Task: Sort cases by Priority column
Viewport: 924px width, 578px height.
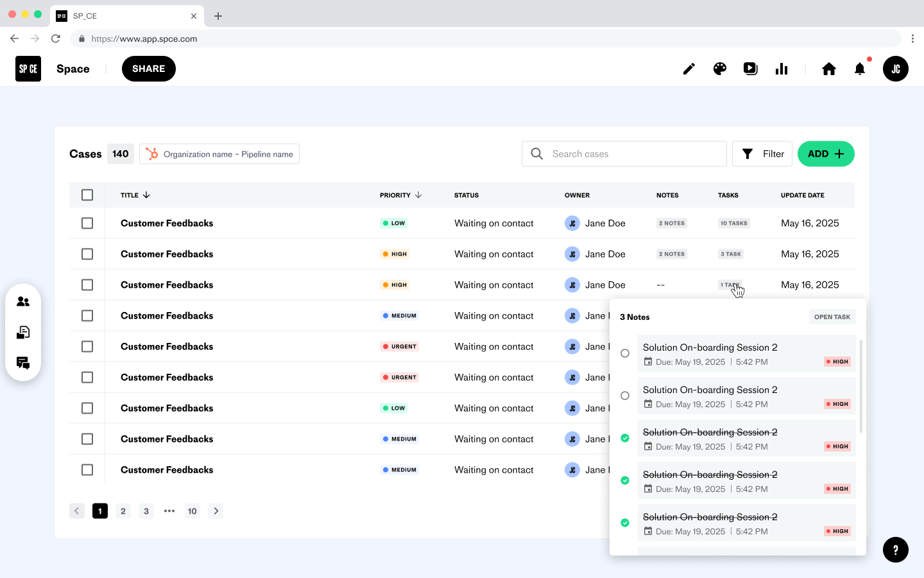Action: click(418, 195)
